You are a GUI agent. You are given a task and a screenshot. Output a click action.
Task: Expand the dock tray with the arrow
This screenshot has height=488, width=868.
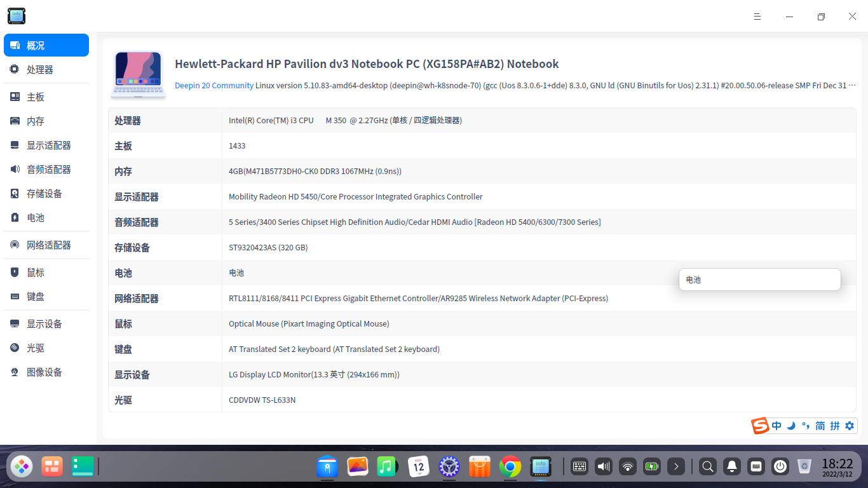(676, 467)
